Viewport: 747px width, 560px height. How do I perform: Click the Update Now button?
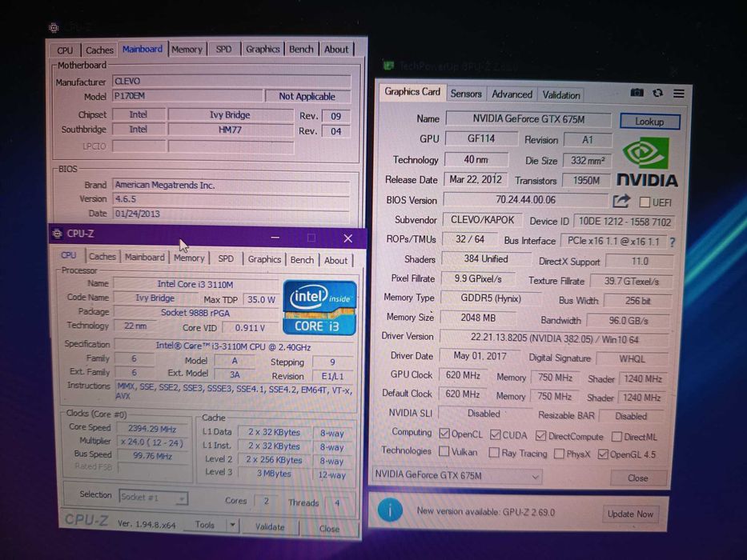pos(630,514)
